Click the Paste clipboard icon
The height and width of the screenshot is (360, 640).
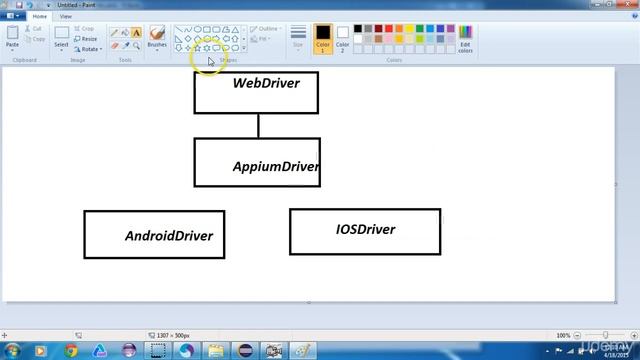(13, 33)
